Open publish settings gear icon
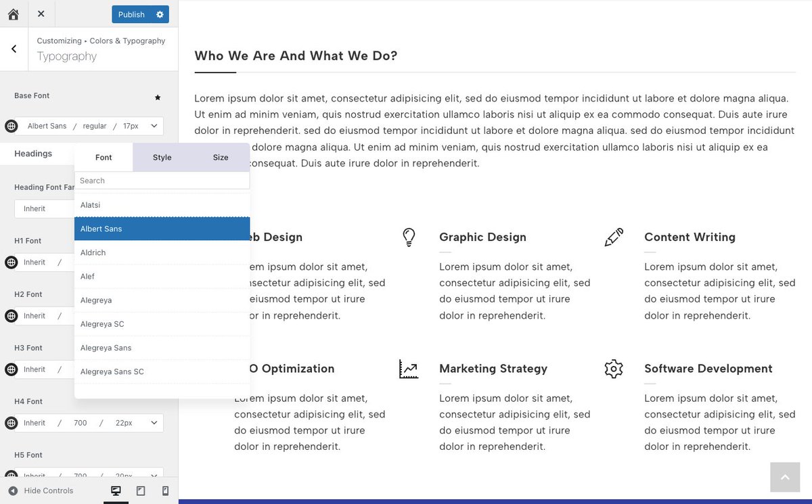 (x=160, y=14)
